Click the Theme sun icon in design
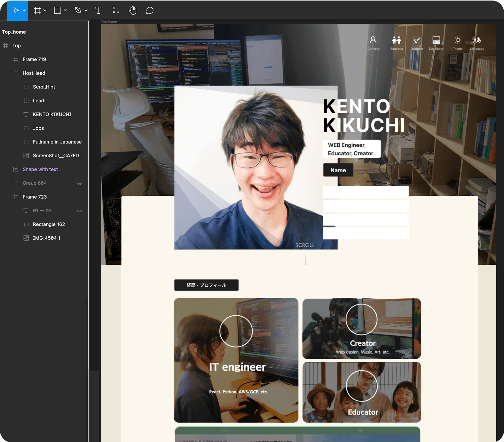 458,40
